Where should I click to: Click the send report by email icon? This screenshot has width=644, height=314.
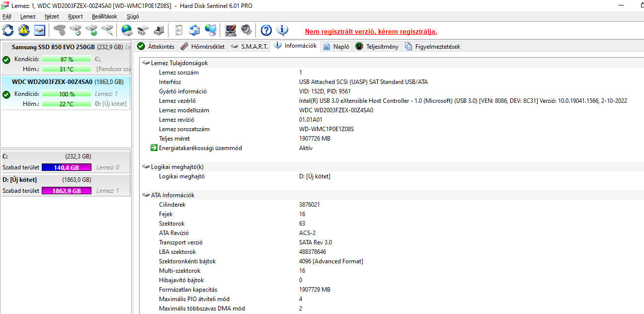195,30
